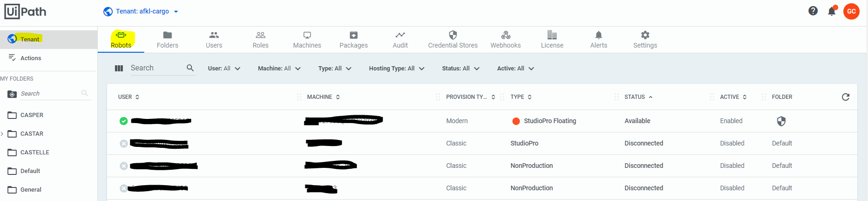The width and height of the screenshot is (868, 201).
Task: Sort by the PROVISION TY... column header
Action: pos(471,97)
